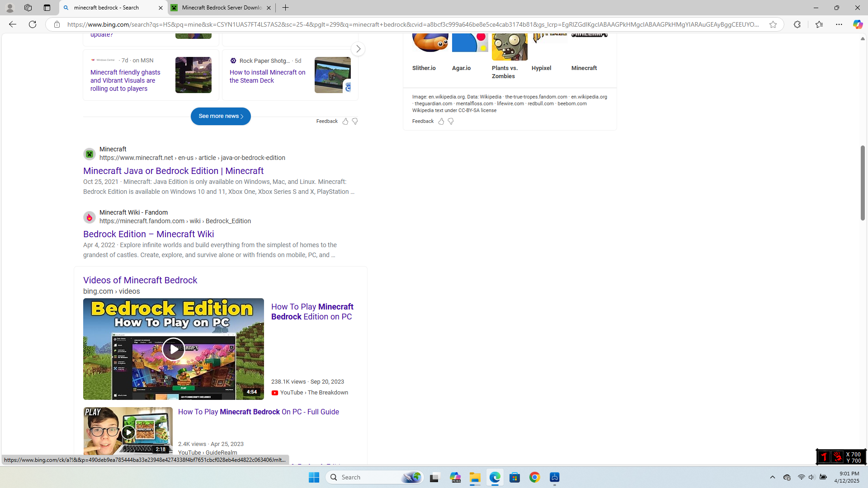Screen dimensions: 868x488
Task: Go back to the previous page
Action: pos(12,24)
